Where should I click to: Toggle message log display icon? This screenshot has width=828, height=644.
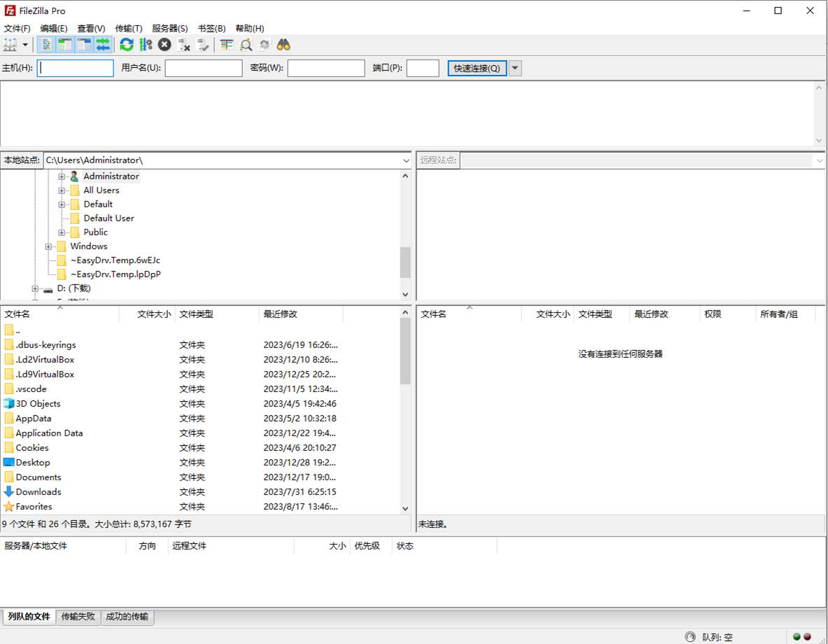[46, 45]
